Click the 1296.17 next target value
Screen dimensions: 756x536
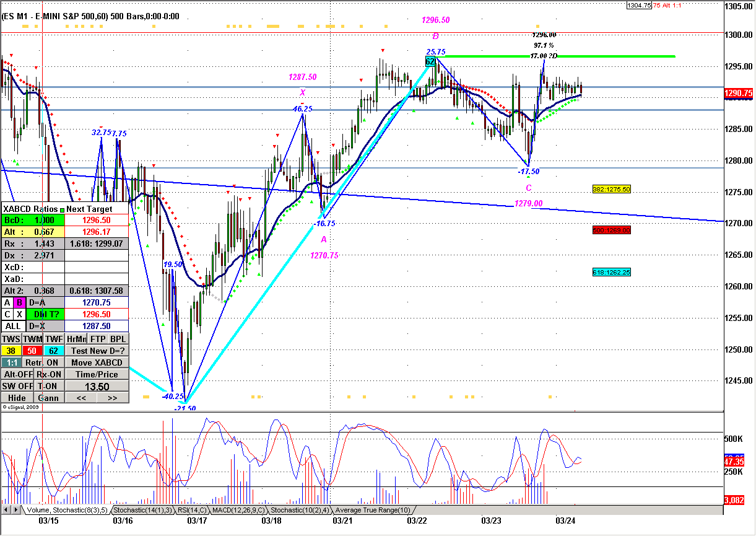tap(97, 232)
